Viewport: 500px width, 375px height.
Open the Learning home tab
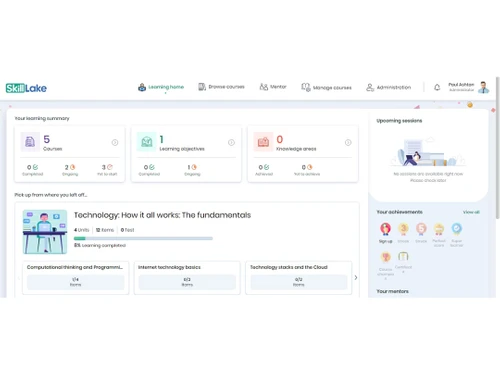pos(161,87)
